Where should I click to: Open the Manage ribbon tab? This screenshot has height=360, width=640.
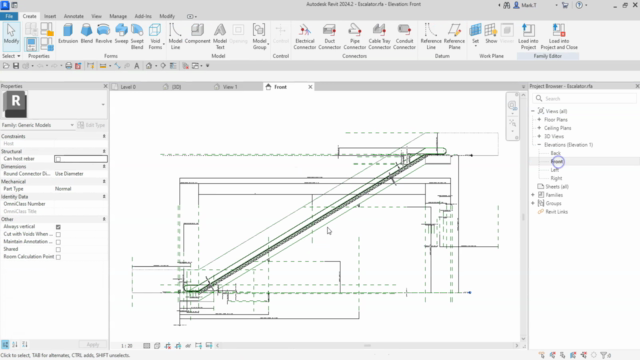point(118,16)
